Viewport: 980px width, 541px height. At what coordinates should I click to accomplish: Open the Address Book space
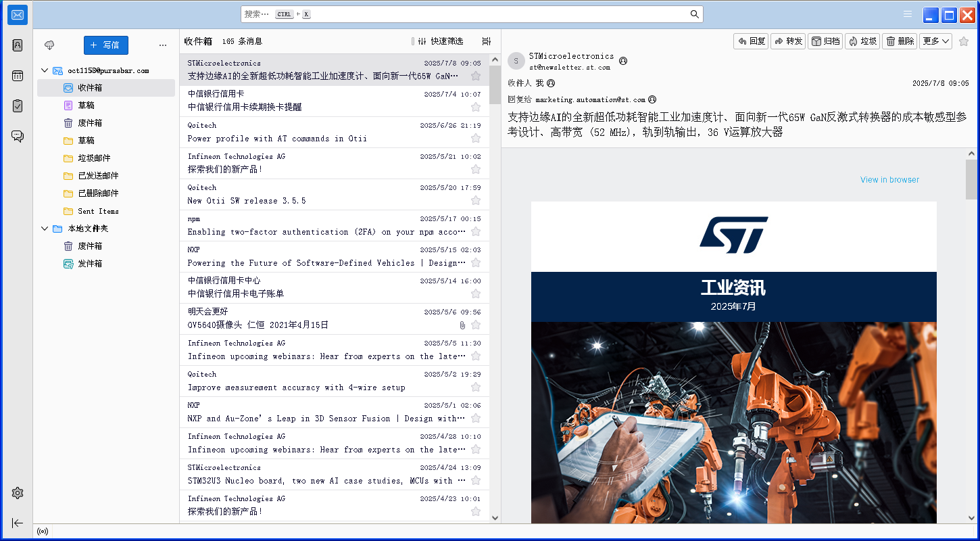(18, 45)
